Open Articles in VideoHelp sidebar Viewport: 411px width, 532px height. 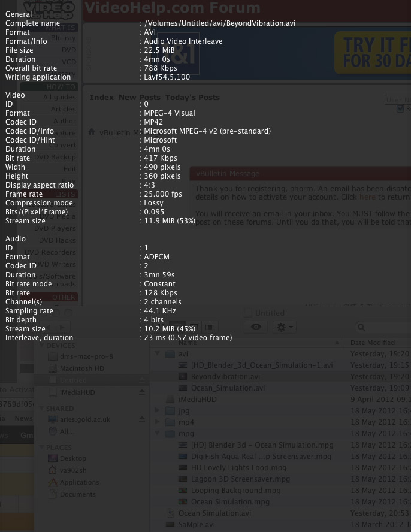point(64,109)
